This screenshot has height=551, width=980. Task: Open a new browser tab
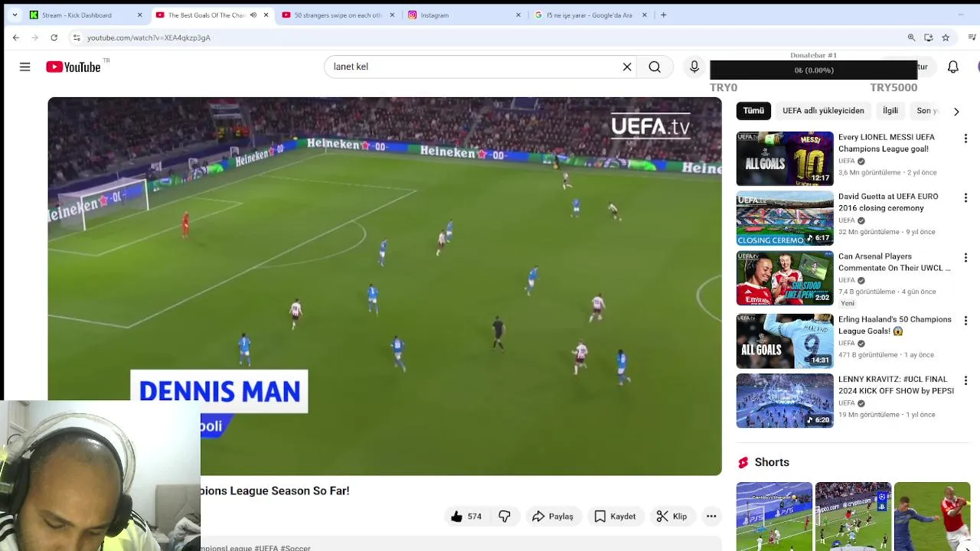pyautogui.click(x=664, y=15)
